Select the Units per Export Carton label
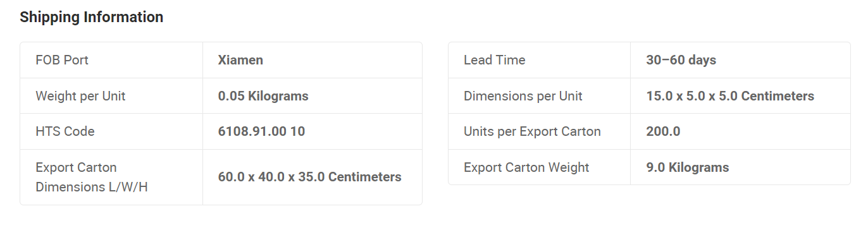Image resolution: width=868 pixels, height=235 pixels. click(532, 131)
